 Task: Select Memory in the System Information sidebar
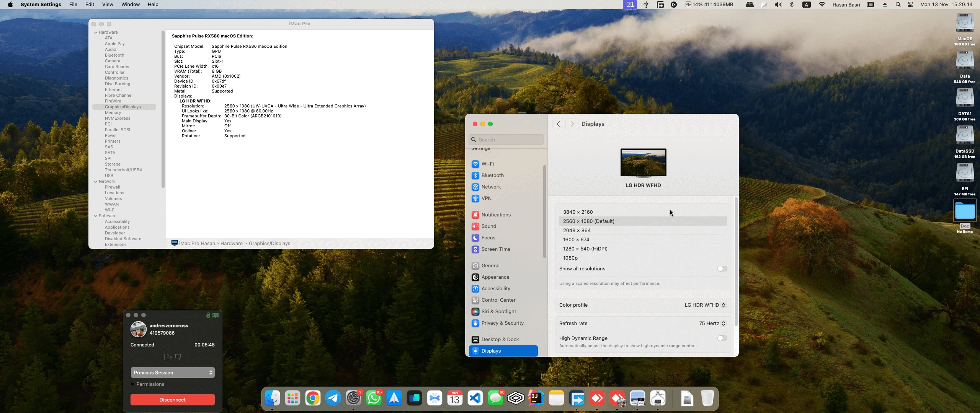click(113, 113)
